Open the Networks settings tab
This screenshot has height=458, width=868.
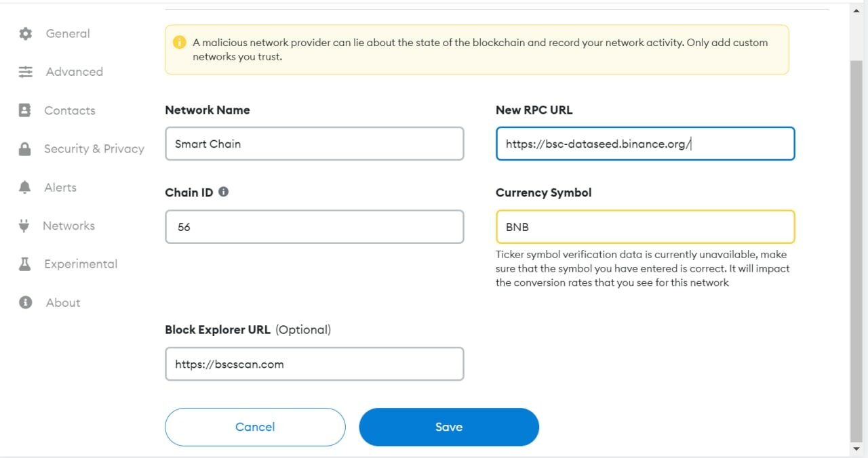tap(68, 226)
